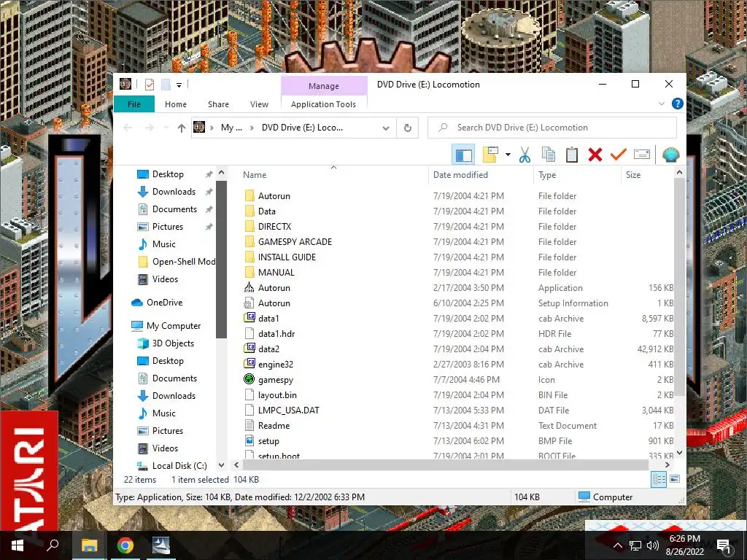
Task: Select the DIRECTX folder
Action: pos(274,227)
